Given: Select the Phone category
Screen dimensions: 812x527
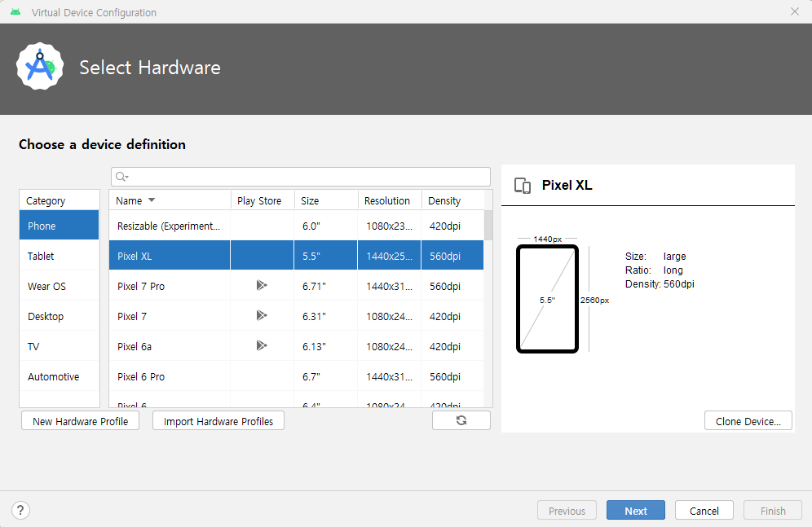Looking at the screenshot, I should tap(59, 226).
